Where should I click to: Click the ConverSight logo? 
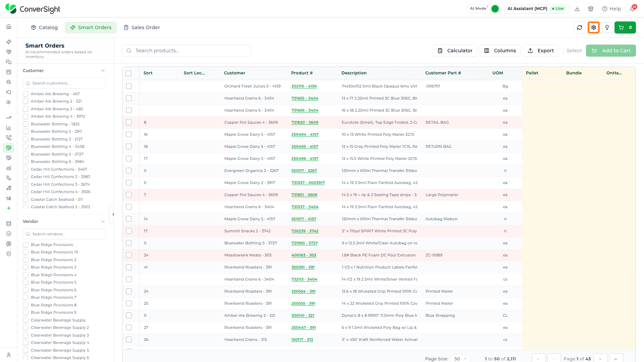click(x=33, y=9)
